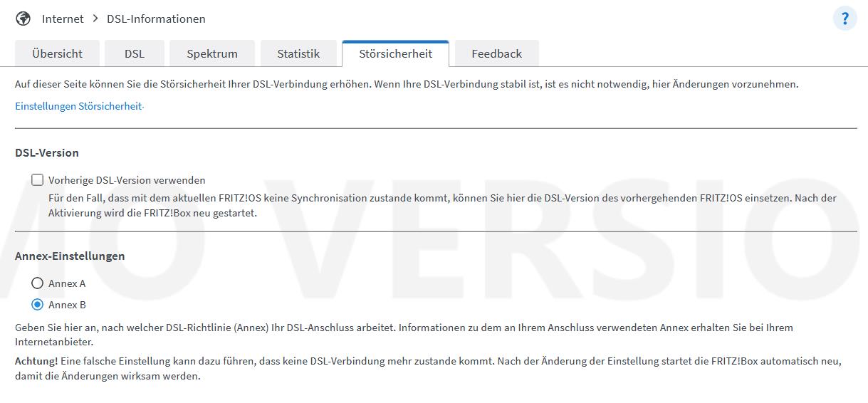Open the Statistik tab

(298, 53)
